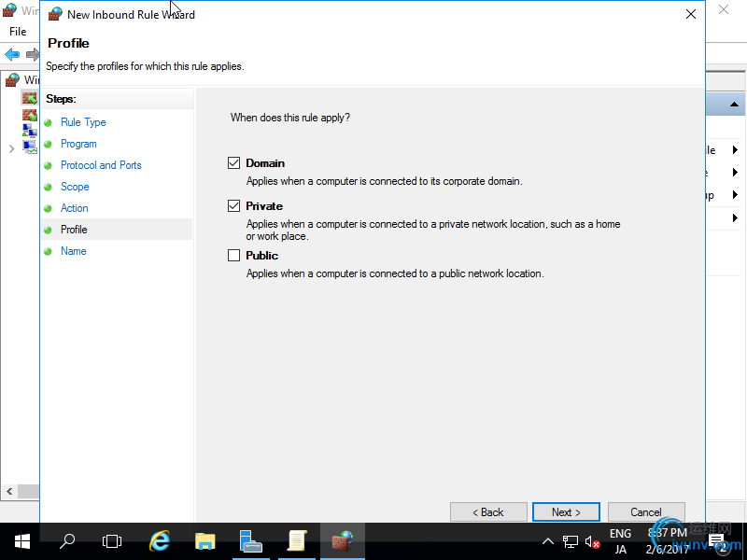Close the background firewall window
The height and width of the screenshot is (560, 747).
[x=724, y=9]
